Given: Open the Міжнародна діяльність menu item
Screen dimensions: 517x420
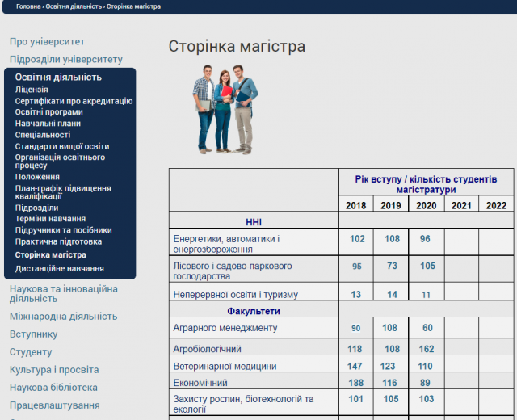Looking at the screenshot, I should pos(63,317).
